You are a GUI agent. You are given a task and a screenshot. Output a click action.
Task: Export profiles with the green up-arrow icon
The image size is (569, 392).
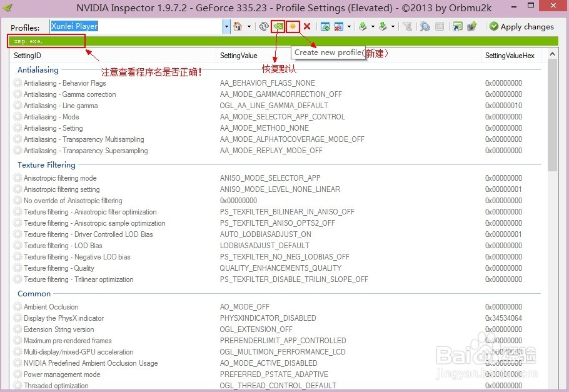point(363,26)
